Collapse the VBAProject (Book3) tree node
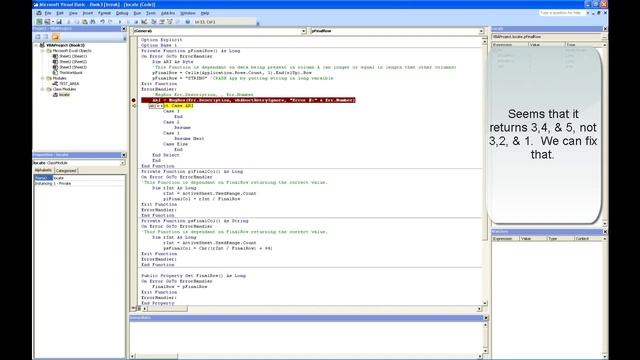This screenshot has width=640, height=360. tap(36, 45)
